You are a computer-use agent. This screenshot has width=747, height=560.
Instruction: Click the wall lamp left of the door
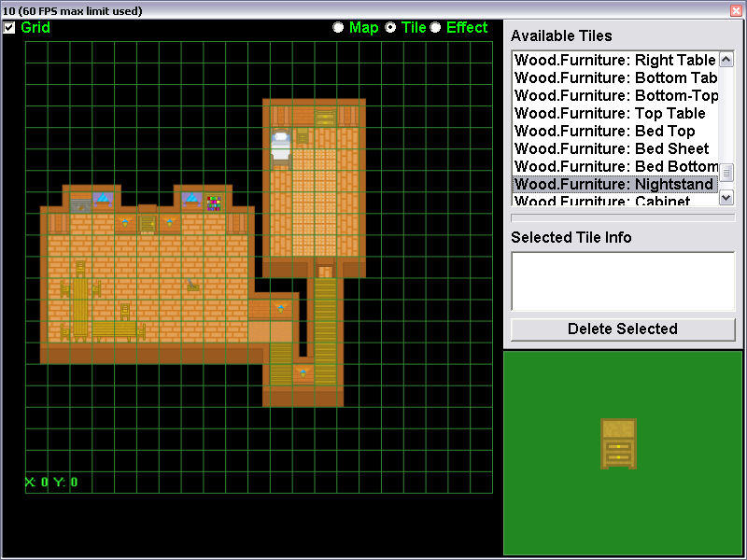click(125, 222)
